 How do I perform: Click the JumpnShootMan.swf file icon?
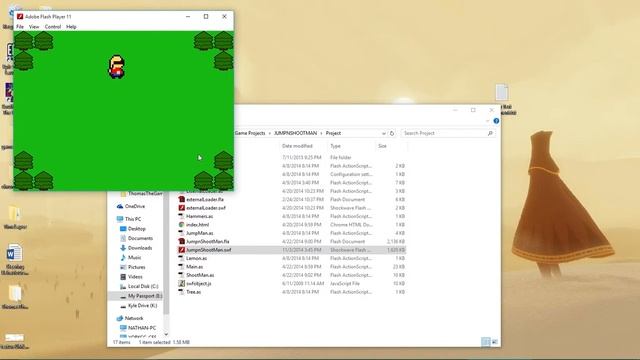(x=182, y=250)
